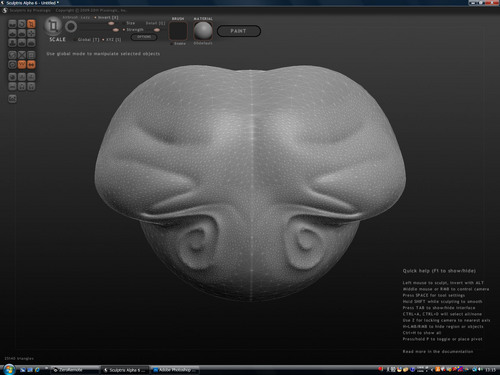Click the Size slider handle

click(111, 23)
